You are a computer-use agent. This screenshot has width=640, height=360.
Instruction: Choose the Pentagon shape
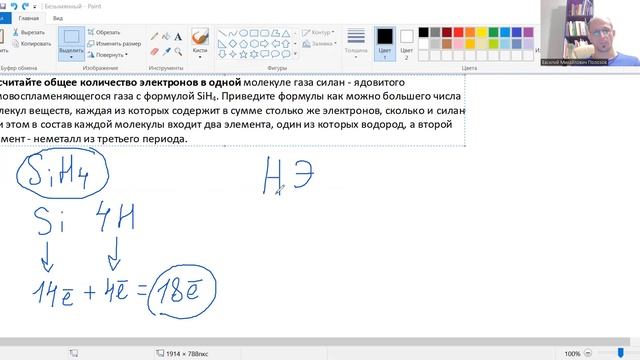click(243, 44)
